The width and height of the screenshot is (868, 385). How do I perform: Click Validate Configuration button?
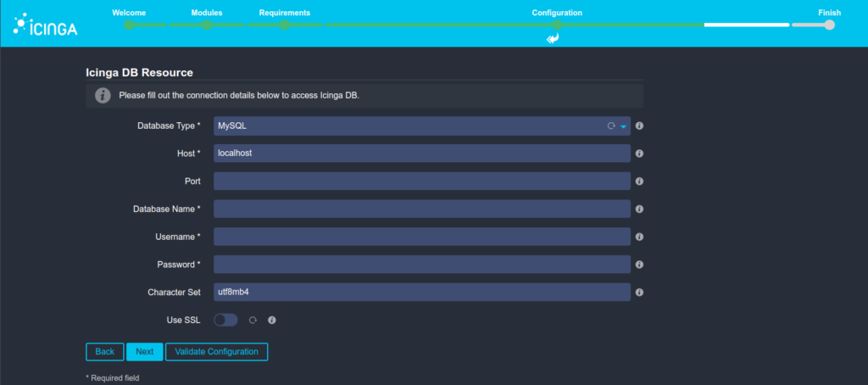pyautogui.click(x=216, y=352)
